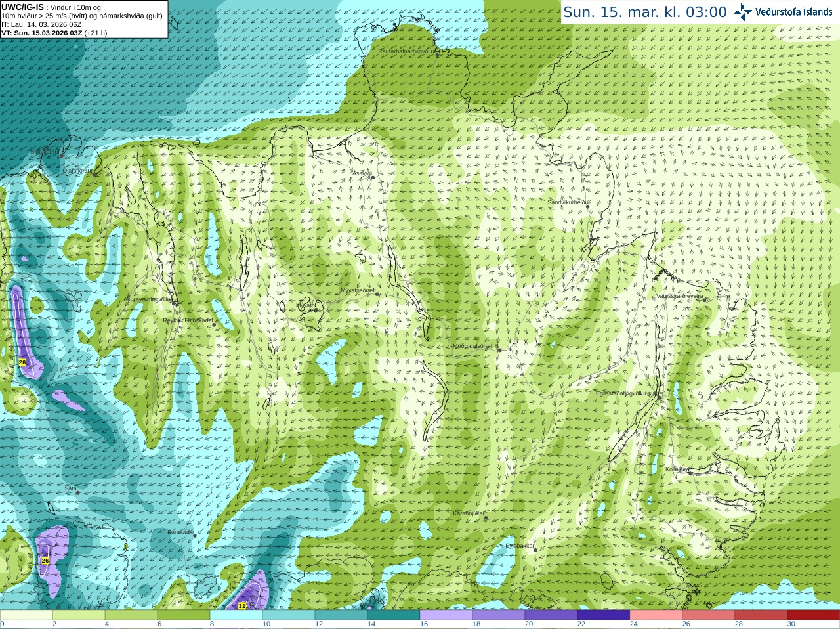
Task: Select the 2–4 m/s legend swatch
Action: [79, 615]
